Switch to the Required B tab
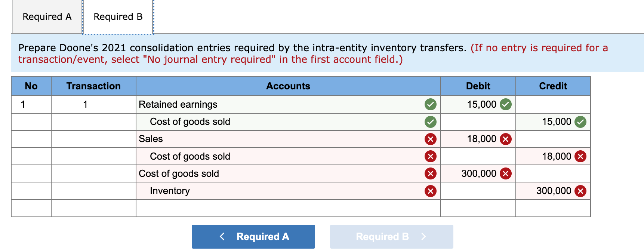The width and height of the screenshot is (644, 249). click(118, 17)
